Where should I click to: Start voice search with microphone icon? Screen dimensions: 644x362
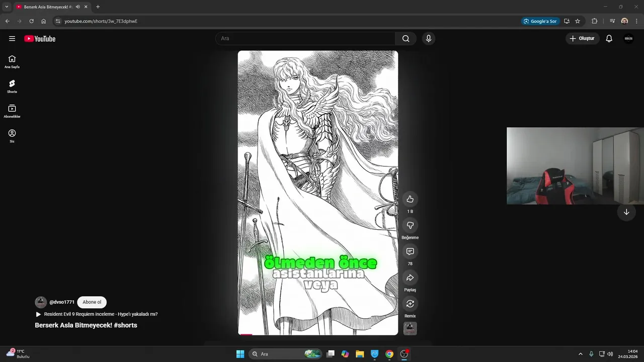click(429, 39)
